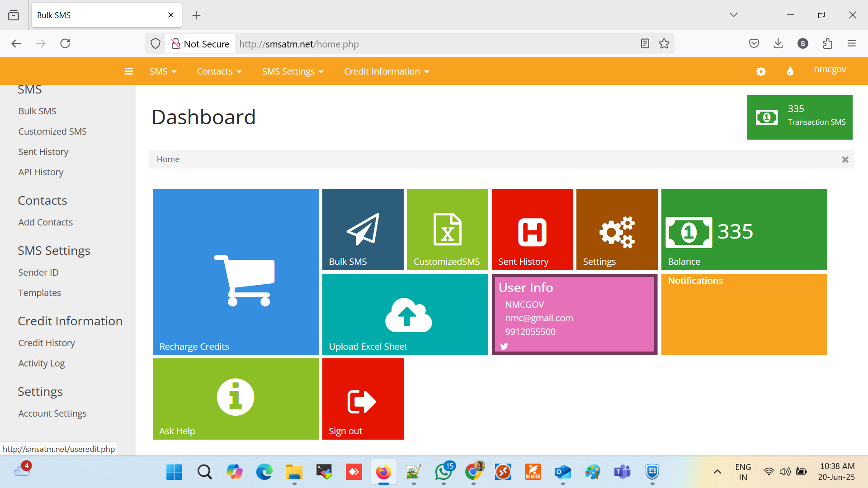Open the Upload Excel Sheet cloud tile
The width and height of the screenshot is (868, 488).
click(x=405, y=314)
